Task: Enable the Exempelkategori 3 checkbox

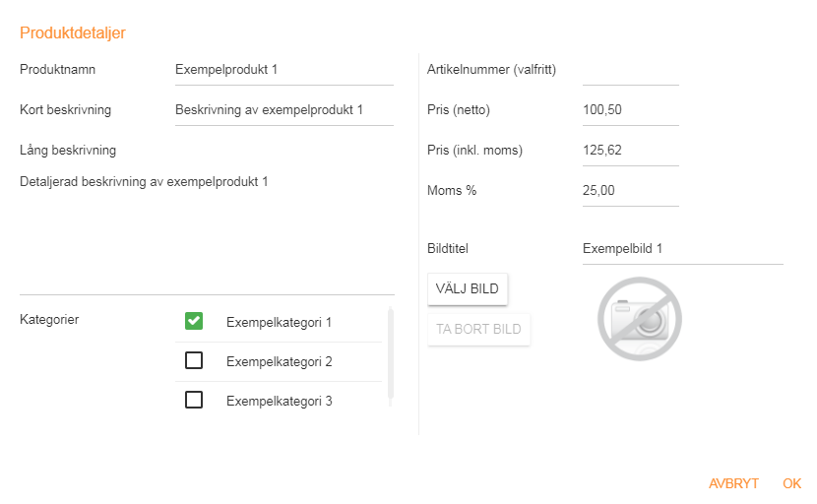Action: point(194,401)
